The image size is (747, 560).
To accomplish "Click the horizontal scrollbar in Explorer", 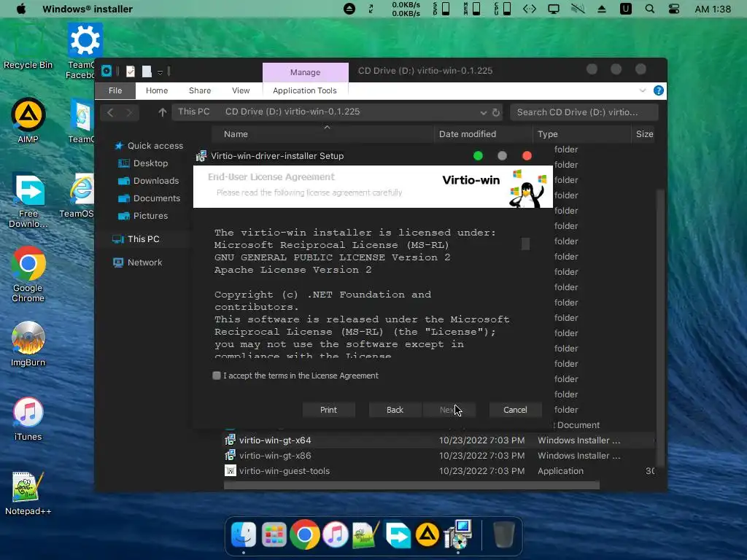I will point(411,485).
